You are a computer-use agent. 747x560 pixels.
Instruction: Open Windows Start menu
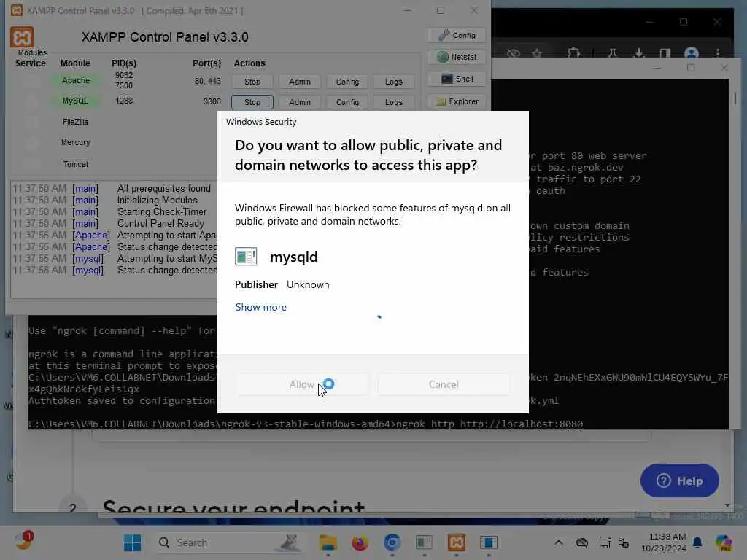coord(132,542)
